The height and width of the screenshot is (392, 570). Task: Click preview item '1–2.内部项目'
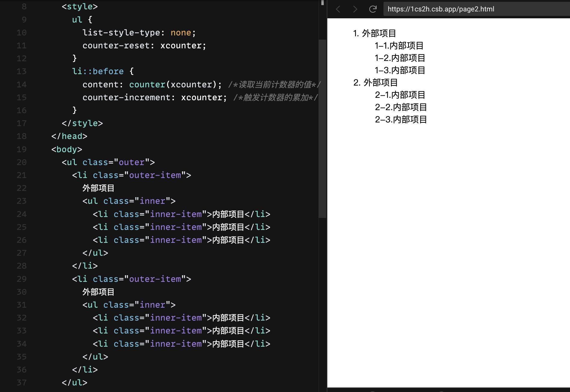400,58
